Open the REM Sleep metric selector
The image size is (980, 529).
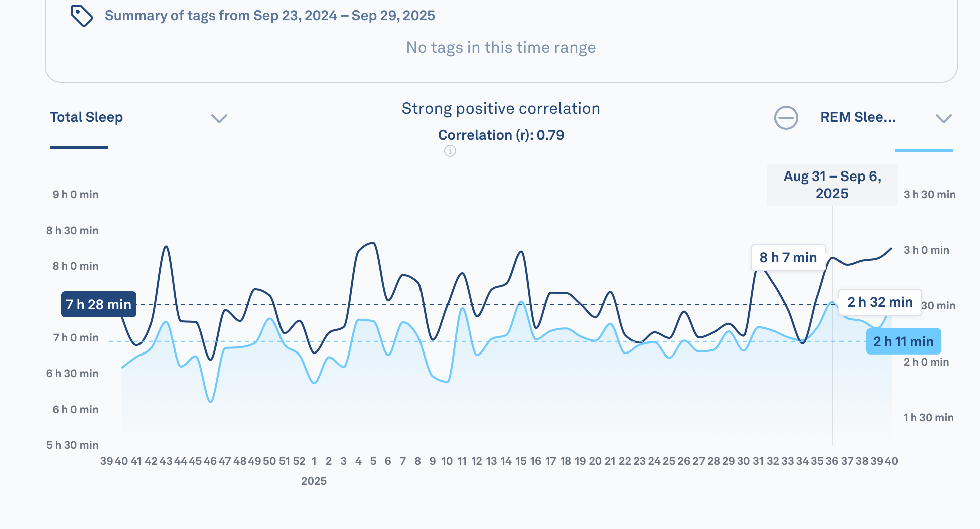point(858,117)
